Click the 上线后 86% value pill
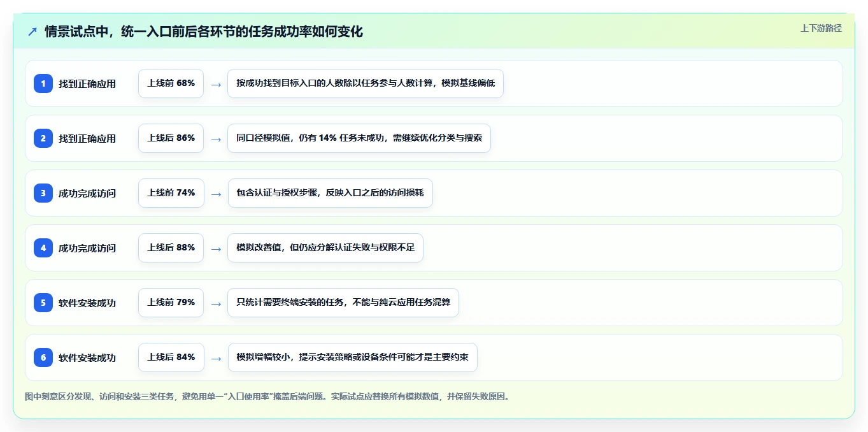The width and height of the screenshot is (868, 432). (x=171, y=138)
